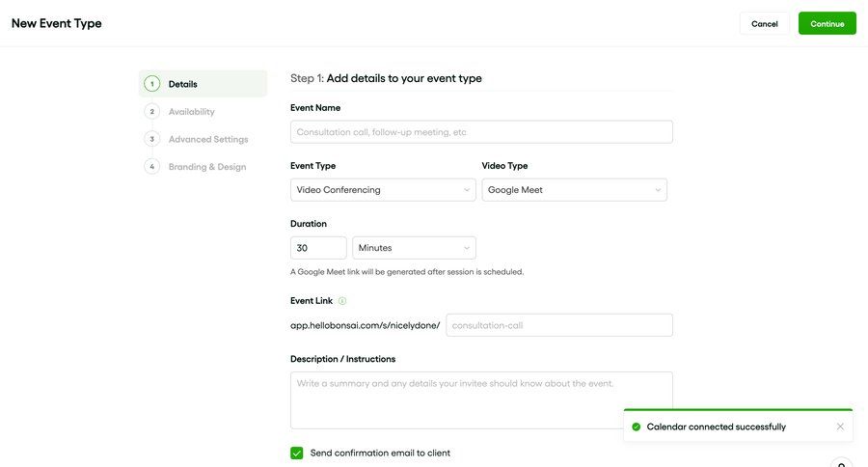Click step 2 circle icon for Availability
The width and height of the screenshot is (868, 467).
151,111
